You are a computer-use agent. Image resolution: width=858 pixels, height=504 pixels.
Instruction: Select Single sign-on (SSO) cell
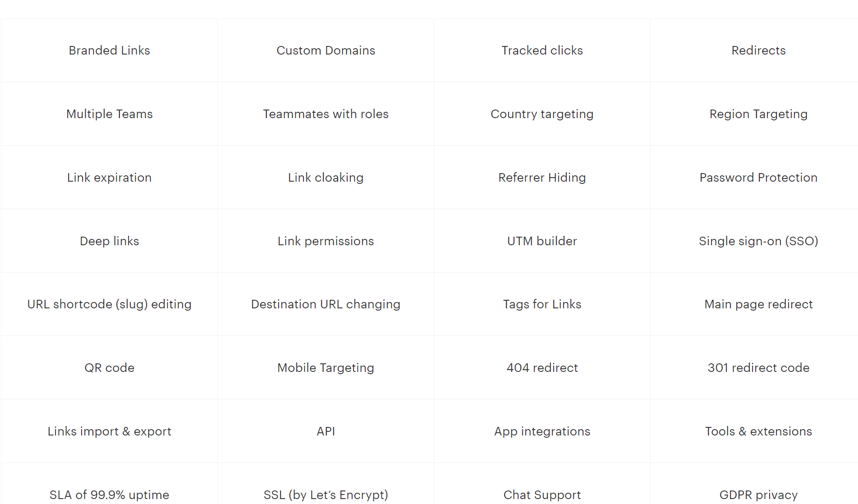(x=758, y=241)
